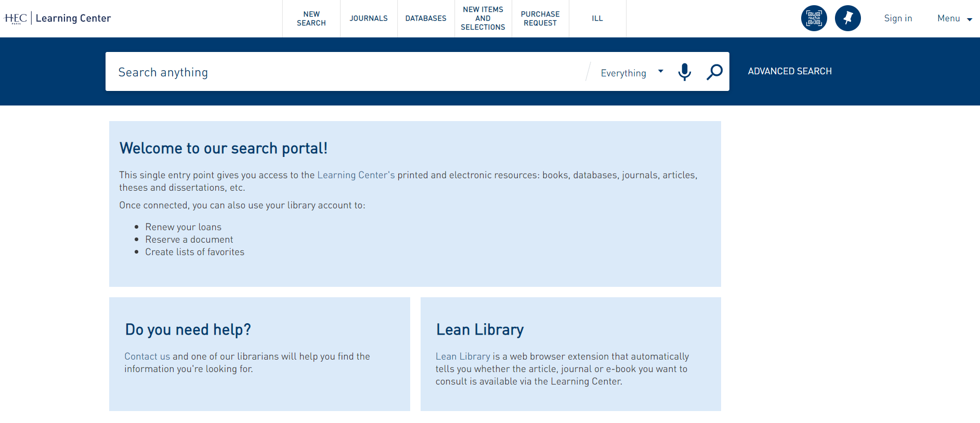Open the Menu dropdown
Viewport: 980px width, 423px height.
click(x=954, y=18)
